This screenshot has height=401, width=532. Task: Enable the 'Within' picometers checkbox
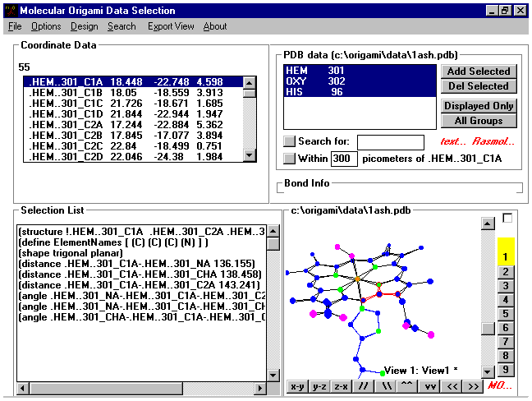click(289, 158)
